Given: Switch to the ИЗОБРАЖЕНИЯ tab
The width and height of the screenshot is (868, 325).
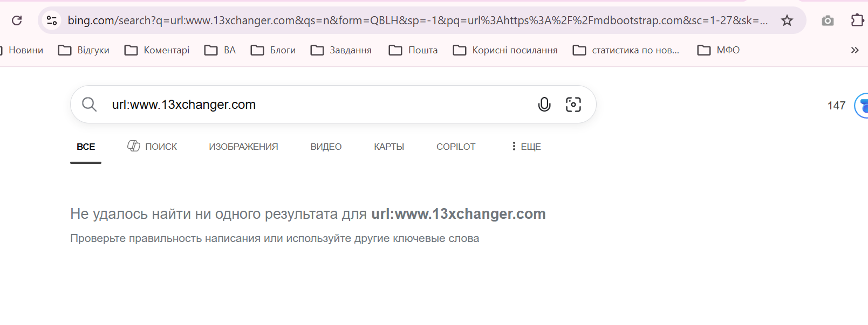Looking at the screenshot, I should click(x=243, y=147).
